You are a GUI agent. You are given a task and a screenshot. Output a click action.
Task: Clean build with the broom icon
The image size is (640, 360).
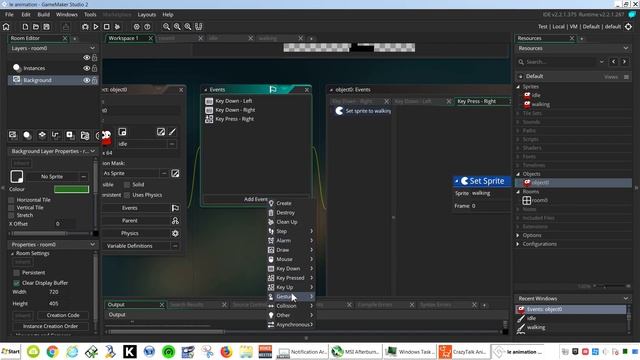point(118,27)
